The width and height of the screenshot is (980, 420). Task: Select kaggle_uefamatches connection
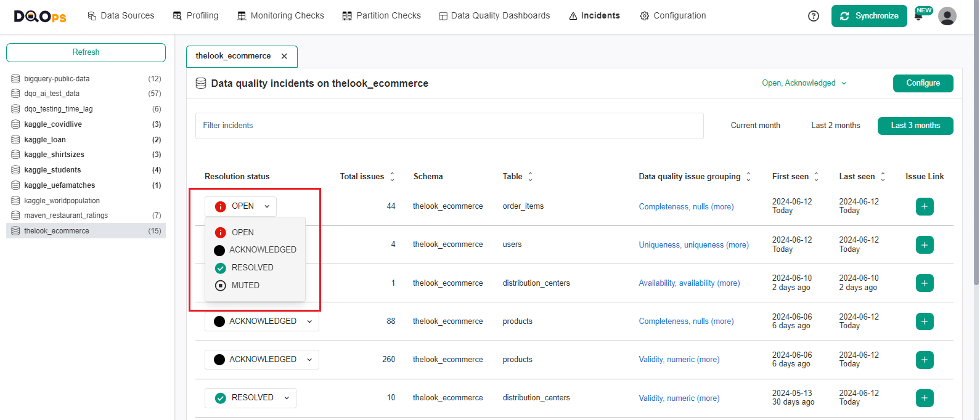coord(86,185)
